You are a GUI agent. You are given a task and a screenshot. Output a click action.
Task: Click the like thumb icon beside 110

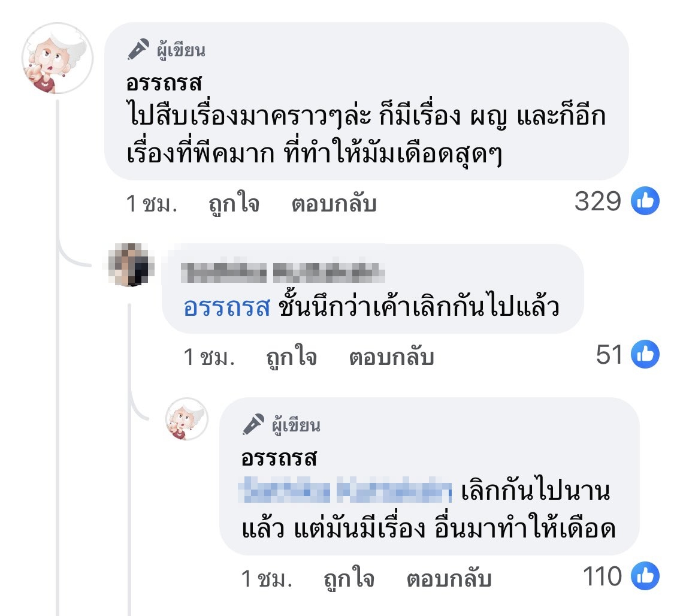click(645, 577)
